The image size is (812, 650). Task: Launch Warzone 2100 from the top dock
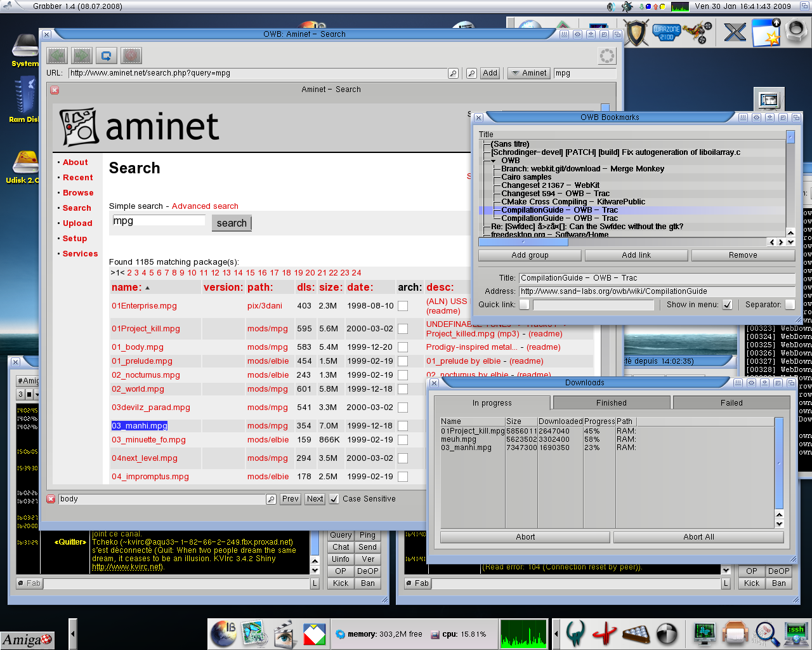(x=666, y=32)
